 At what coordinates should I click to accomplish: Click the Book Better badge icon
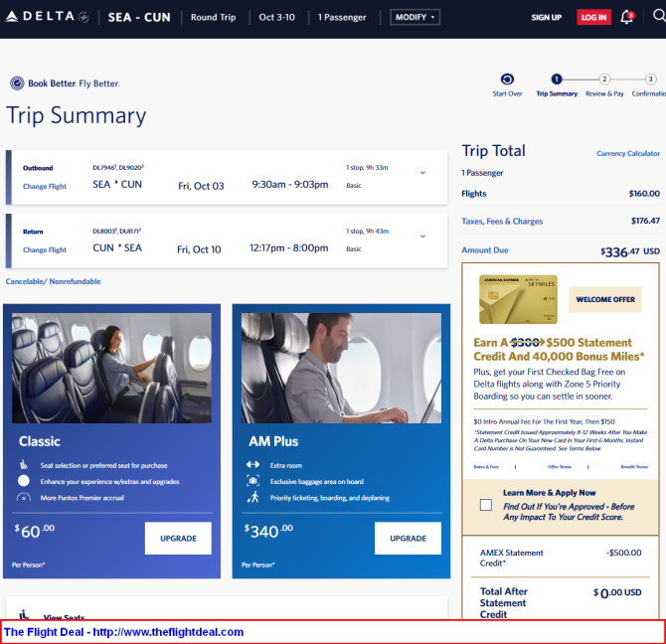pos(17,83)
